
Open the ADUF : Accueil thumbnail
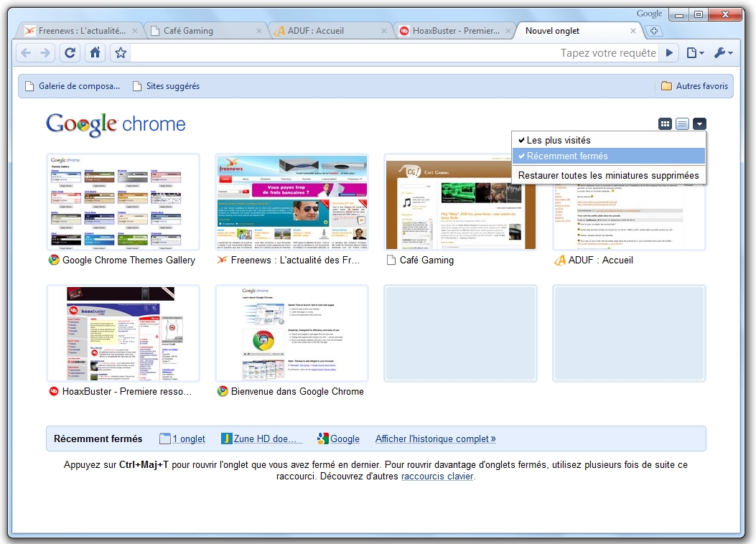point(629,217)
